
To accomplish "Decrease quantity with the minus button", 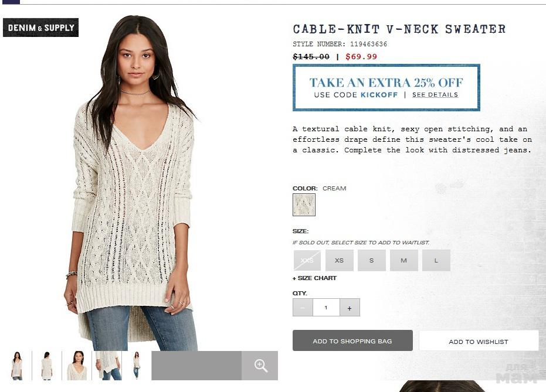I will coord(303,308).
